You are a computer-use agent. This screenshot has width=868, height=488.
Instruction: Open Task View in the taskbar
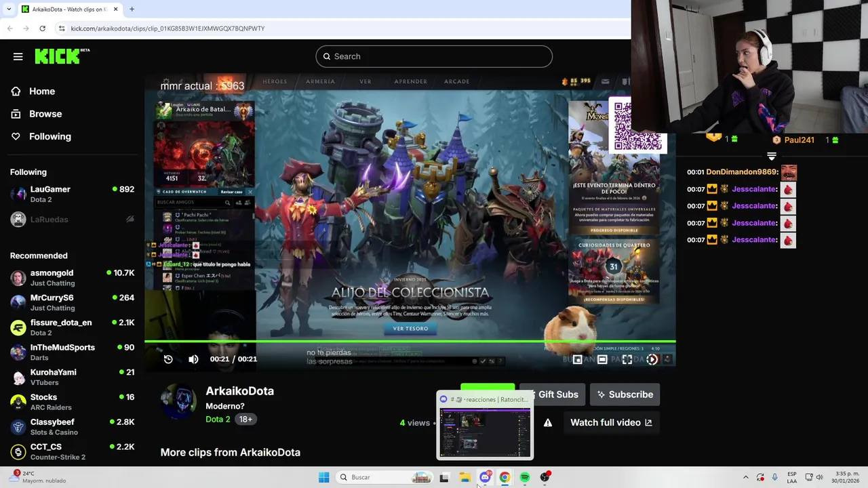444,477
